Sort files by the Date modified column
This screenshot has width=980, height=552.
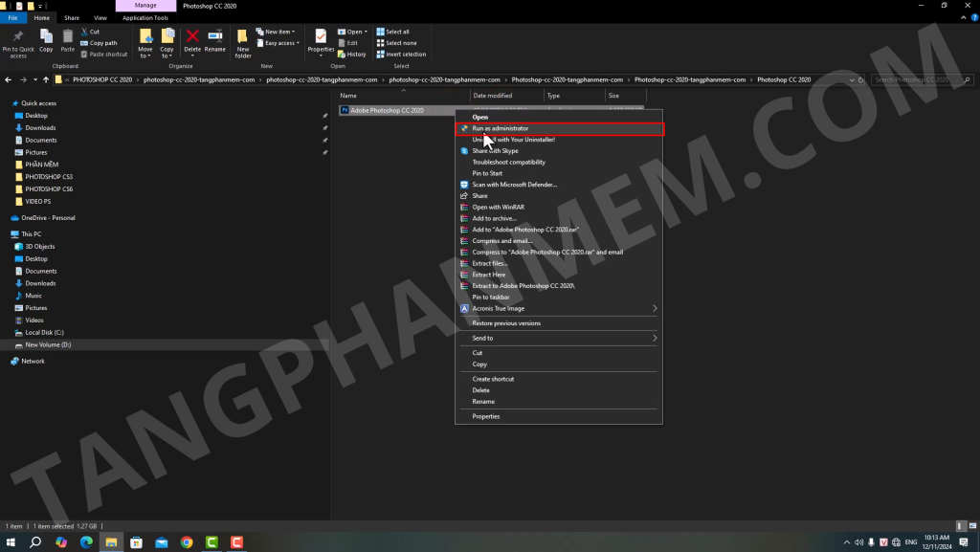click(x=493, y=96)
